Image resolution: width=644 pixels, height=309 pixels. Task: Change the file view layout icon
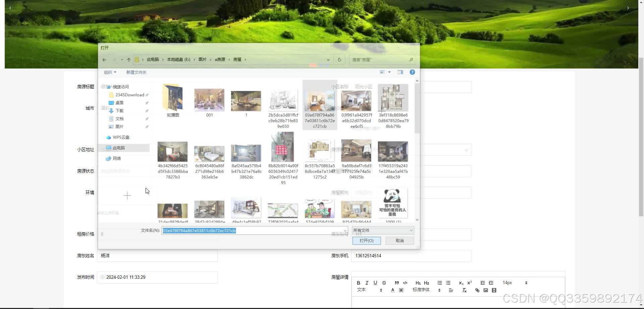(382, 72)
